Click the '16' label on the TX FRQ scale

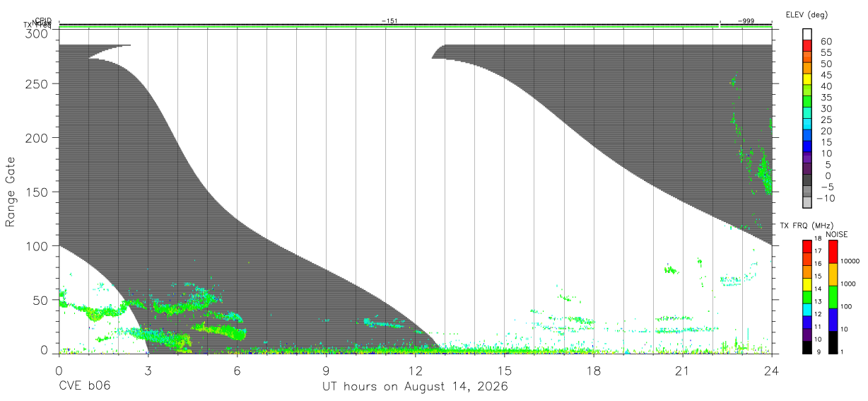[x=818, y=263]
